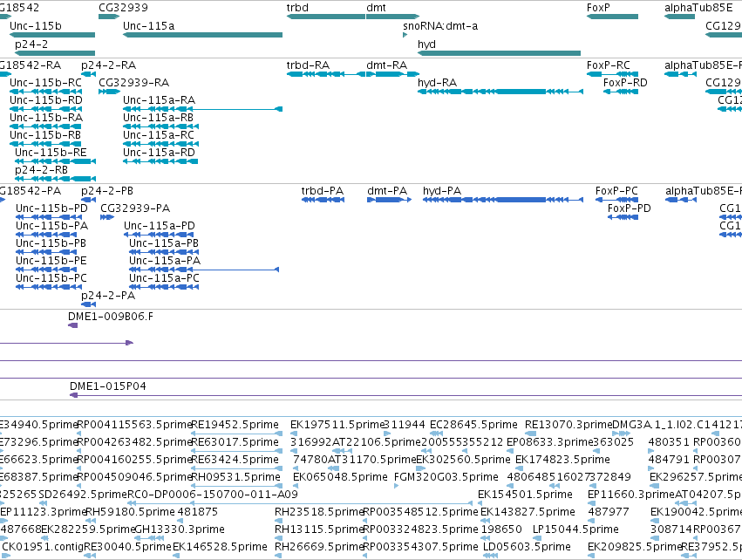This screenshot has width=742, height=560.
Task: Select the DME1-009B06.F BAC label
Action: click(x=110, y=317)
